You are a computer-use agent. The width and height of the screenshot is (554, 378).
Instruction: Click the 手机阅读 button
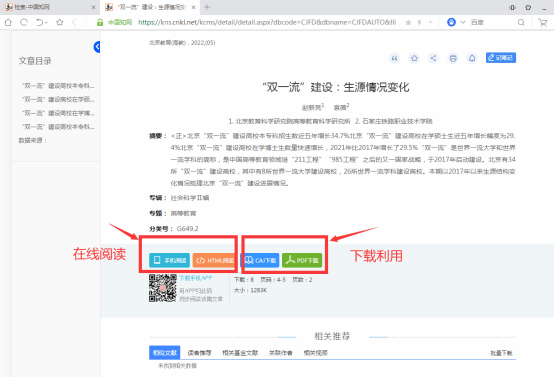click(169, 260)
